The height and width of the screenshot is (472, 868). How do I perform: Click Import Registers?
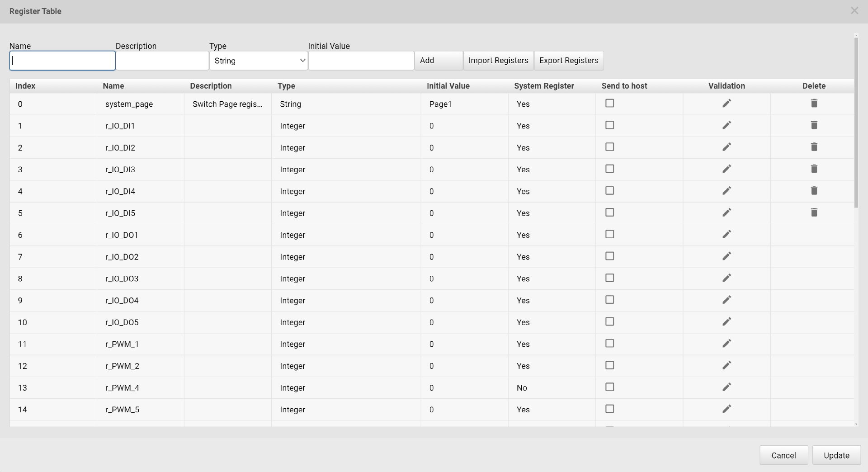coord(498,61)
